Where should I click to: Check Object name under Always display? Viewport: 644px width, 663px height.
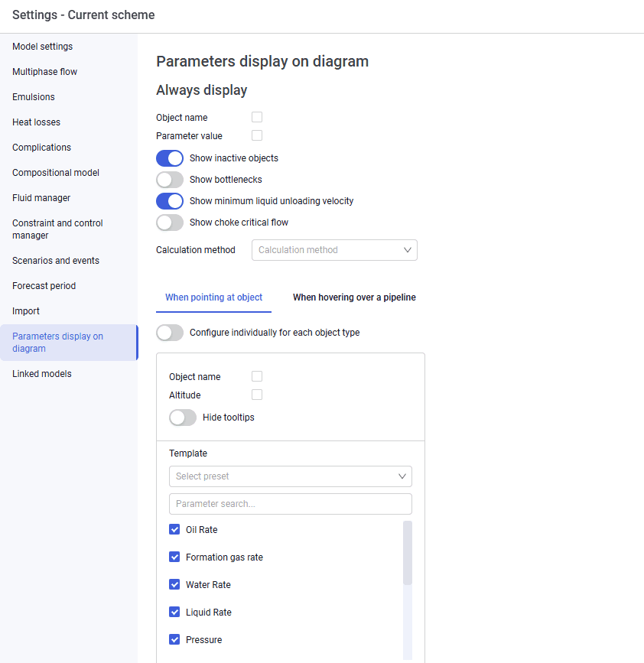pyautogui.click(x=257, y=117)
